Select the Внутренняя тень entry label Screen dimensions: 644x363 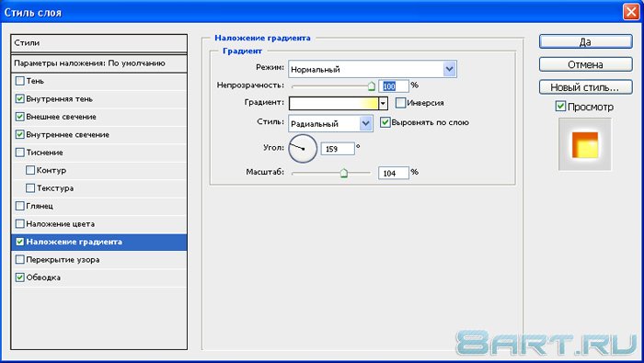(x=60, y=99)
